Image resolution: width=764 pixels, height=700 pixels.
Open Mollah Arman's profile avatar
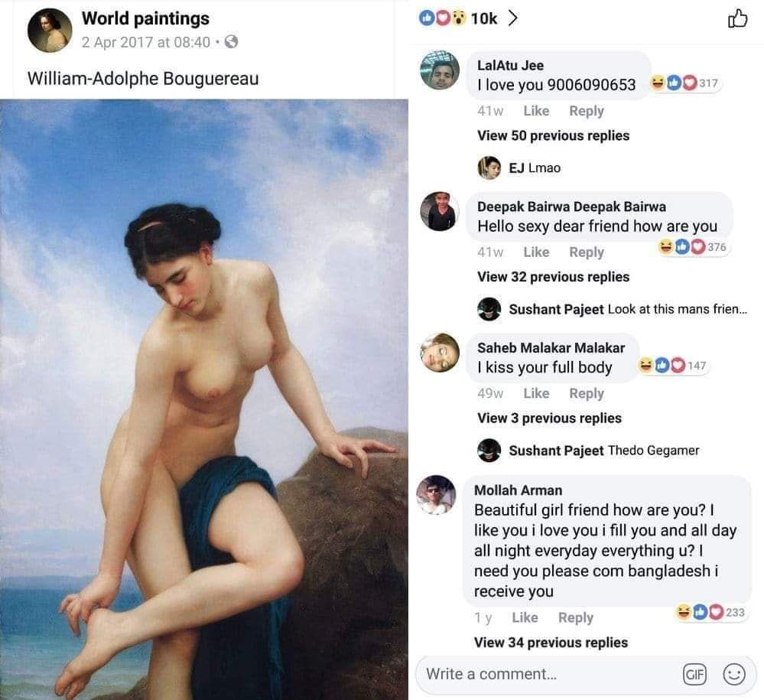(436, 495)
